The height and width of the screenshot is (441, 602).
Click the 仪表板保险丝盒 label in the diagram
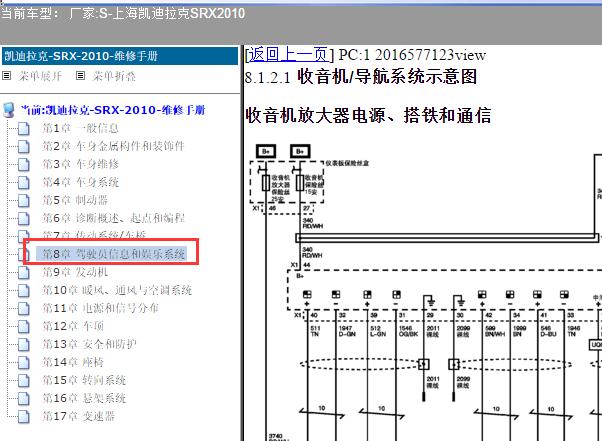[347, 163]
